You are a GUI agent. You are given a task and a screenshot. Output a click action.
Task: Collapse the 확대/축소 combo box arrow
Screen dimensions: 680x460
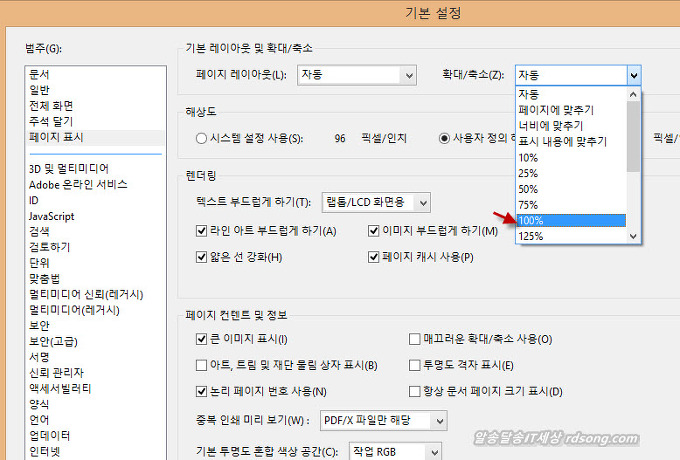pos(633,75)
